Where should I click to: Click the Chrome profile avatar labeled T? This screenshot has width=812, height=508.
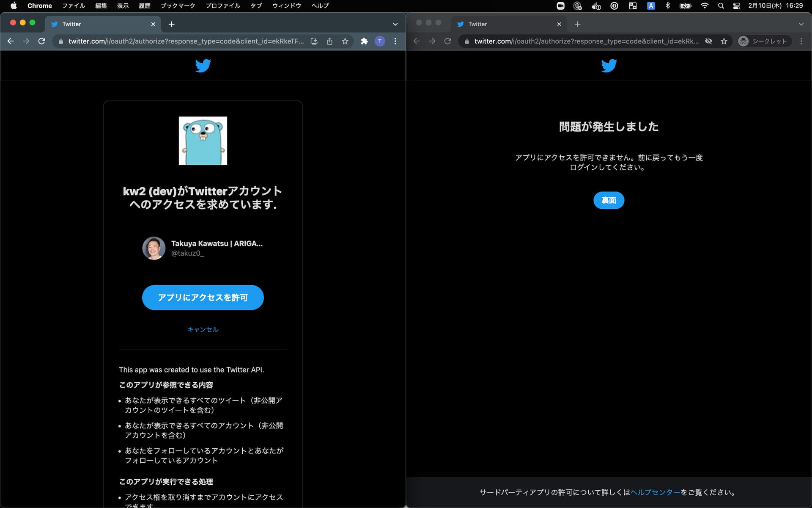[380, 41]
